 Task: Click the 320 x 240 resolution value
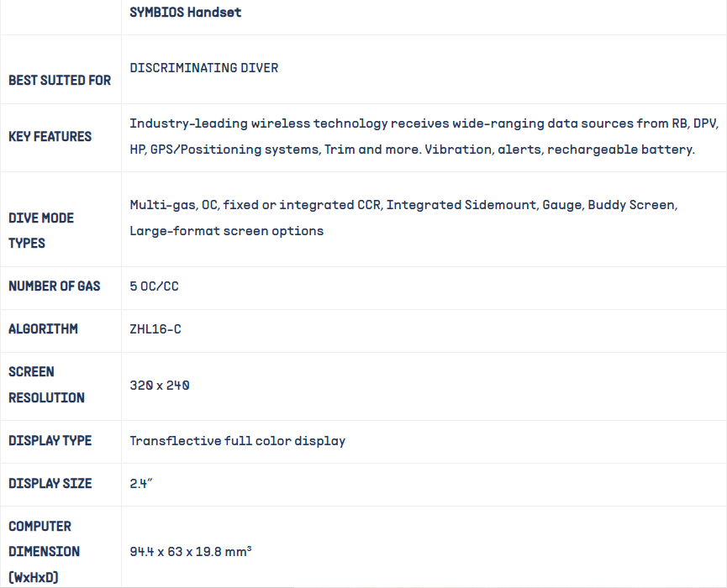(x=160, y=386)
